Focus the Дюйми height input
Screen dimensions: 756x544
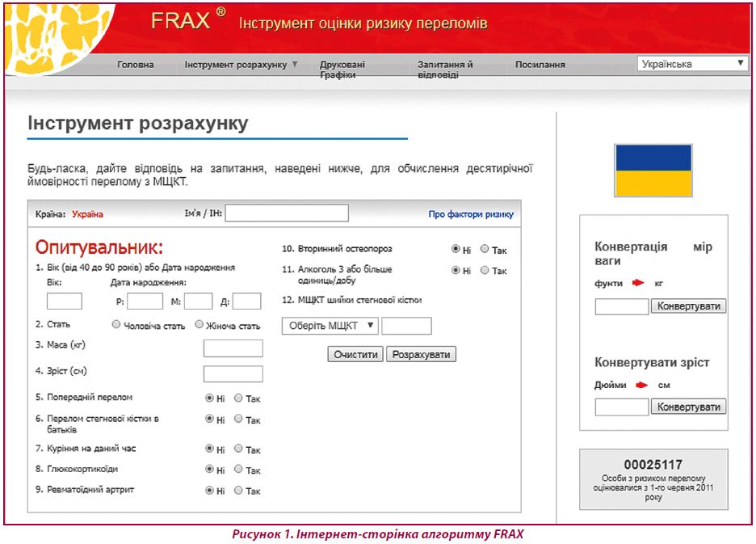[x=622, y=407]
